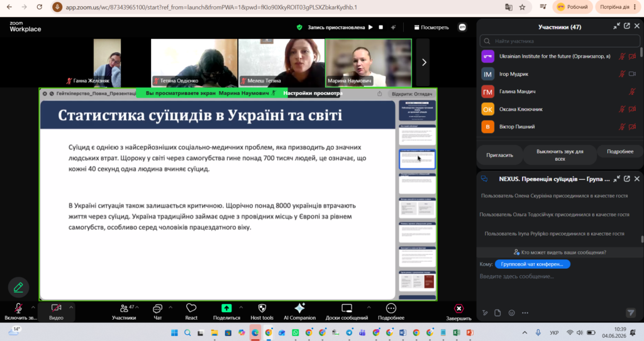Unmute the microphone in toolbar
The image size is (644, 341).
tap(18, 308)
